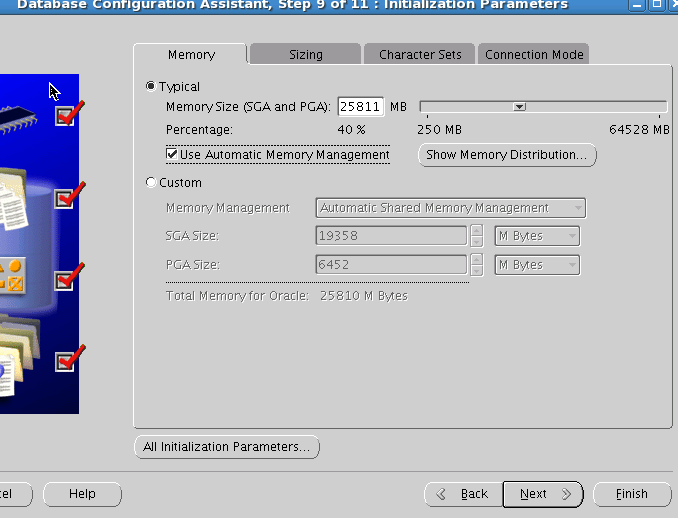Click Total Memory for Oracle text

tap(287, 296)
